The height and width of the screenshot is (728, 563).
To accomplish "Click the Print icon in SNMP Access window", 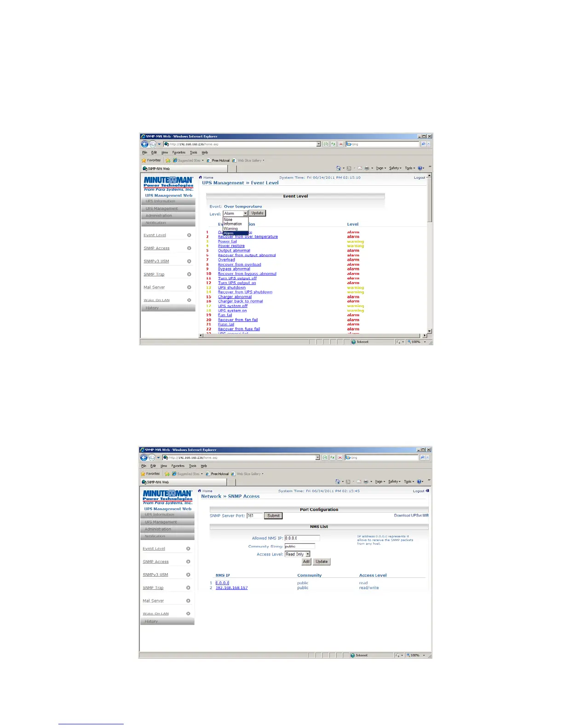I will pyautogui.click(x=366, y=482).
